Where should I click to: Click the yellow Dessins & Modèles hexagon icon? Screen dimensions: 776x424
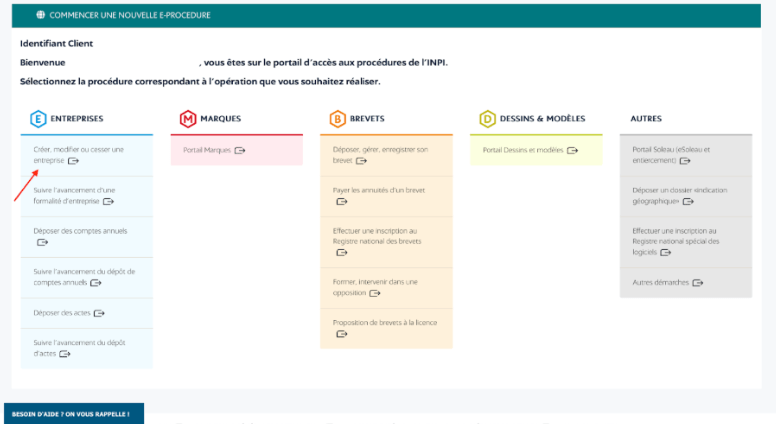(x=487, y=119)
